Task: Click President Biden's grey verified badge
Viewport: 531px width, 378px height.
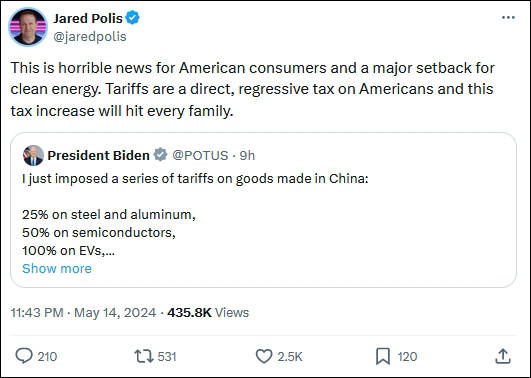Action: click(x=161, y=155)
